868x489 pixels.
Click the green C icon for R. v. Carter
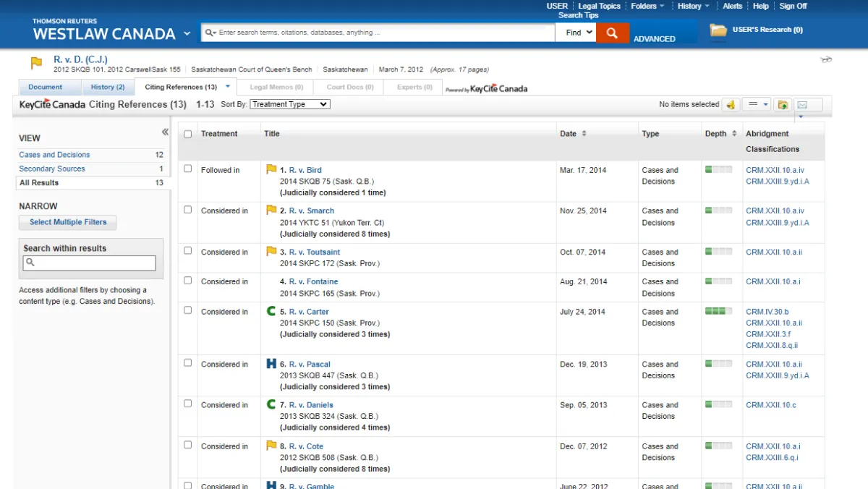click(271, 311)
